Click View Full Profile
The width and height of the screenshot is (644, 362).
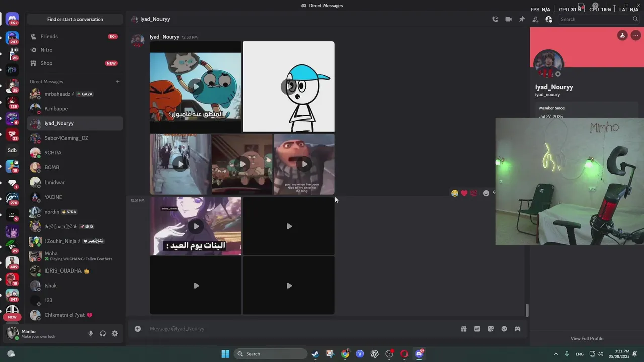point(587,339)
